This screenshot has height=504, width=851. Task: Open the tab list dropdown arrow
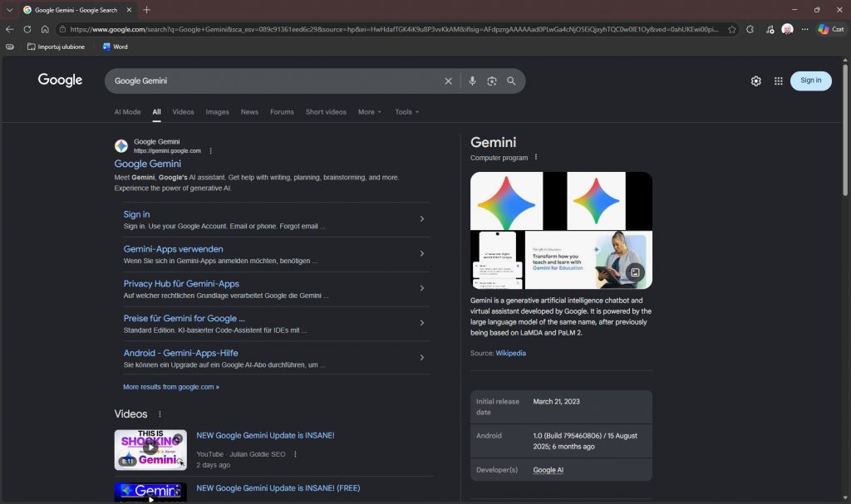[x=9, y=10]
